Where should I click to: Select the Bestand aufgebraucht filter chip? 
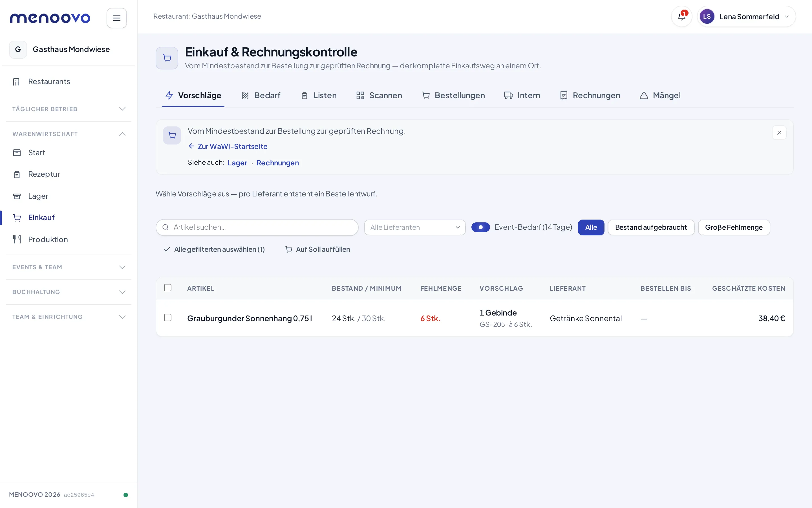click(651, 227)
